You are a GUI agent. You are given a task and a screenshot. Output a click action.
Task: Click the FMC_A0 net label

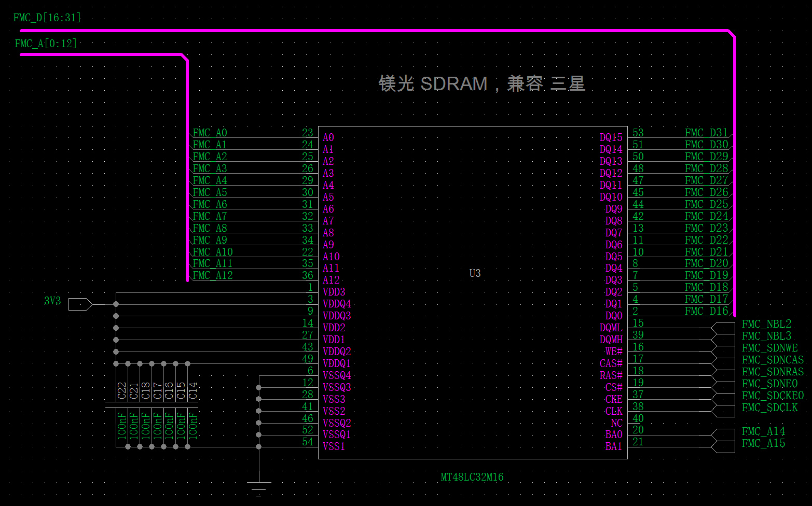point(210,133)
